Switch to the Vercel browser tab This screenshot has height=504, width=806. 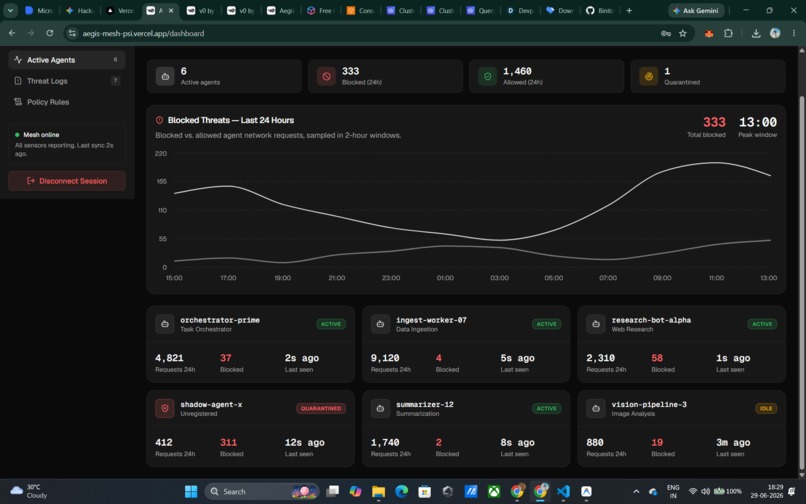point(120,10)
